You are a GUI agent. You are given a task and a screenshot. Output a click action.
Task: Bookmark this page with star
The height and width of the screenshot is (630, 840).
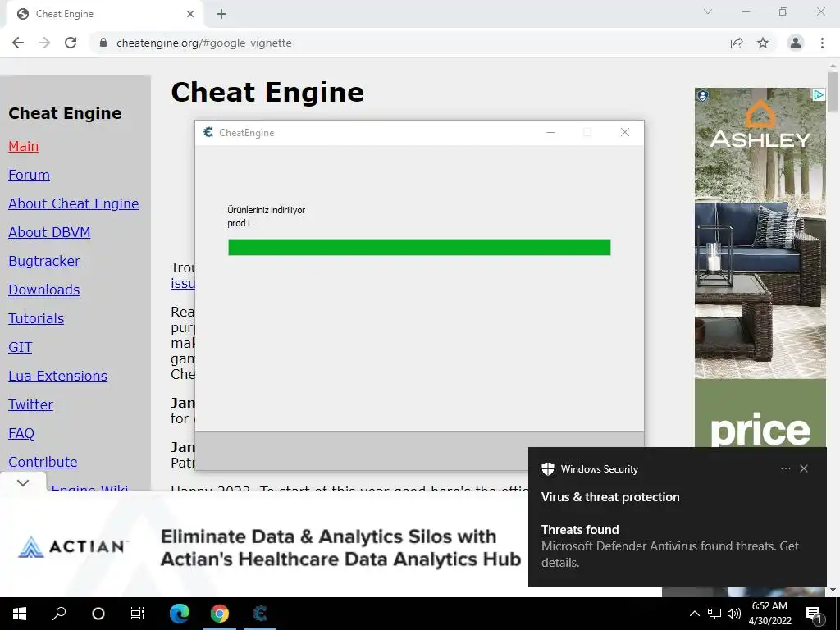click(763, 43)
